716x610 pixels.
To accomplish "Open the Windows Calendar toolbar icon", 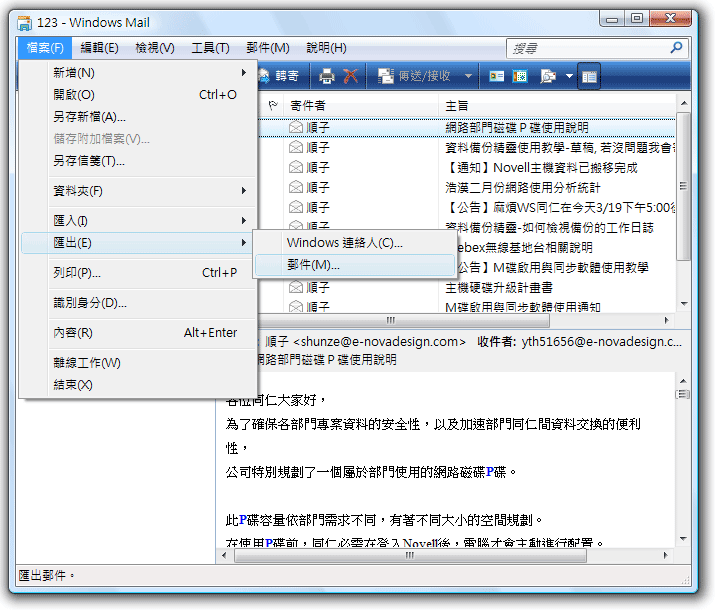I will point(520,76).
